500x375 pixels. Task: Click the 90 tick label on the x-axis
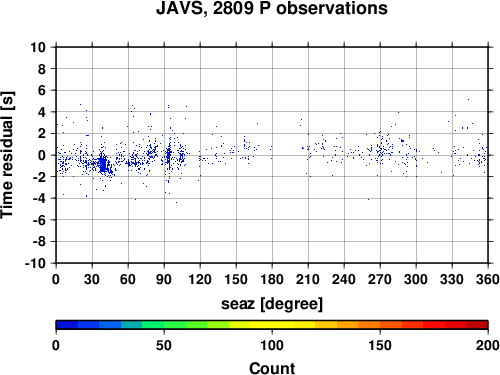tap(164, 279)
